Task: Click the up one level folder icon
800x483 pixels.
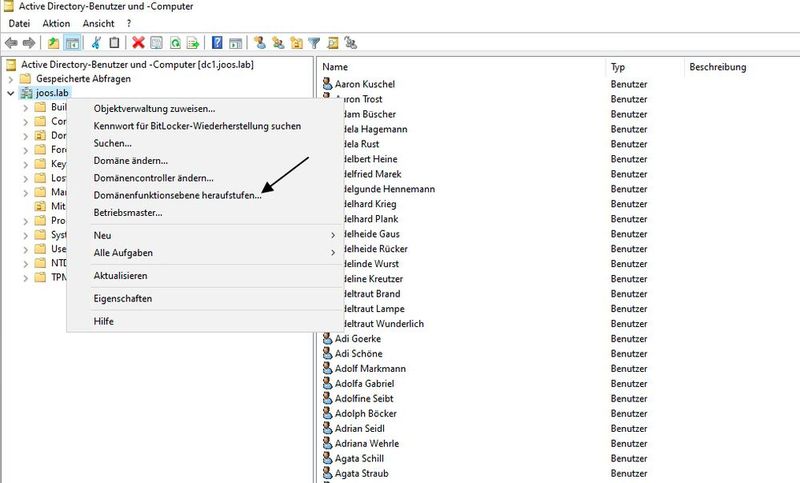Action: pyautogui.click(x=53, y=43)
